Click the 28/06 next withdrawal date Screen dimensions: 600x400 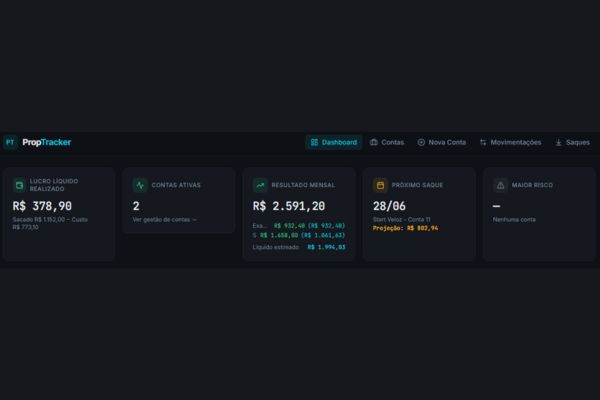389,206
